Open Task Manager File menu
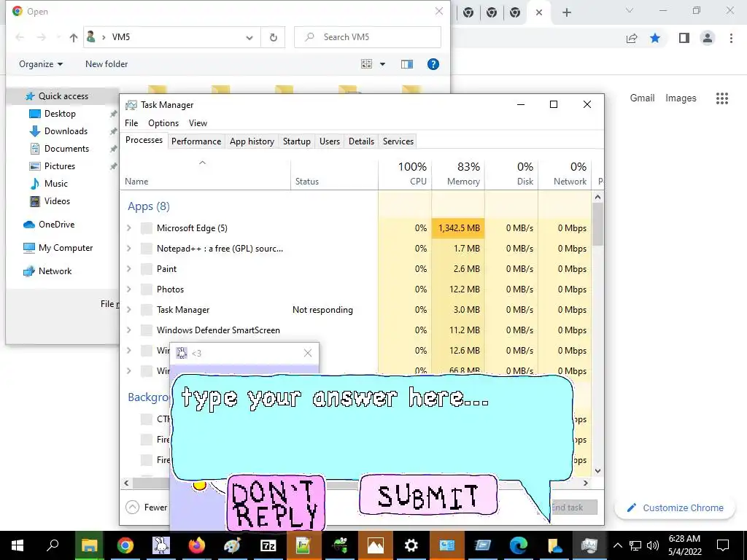 (x=131, y=122)
